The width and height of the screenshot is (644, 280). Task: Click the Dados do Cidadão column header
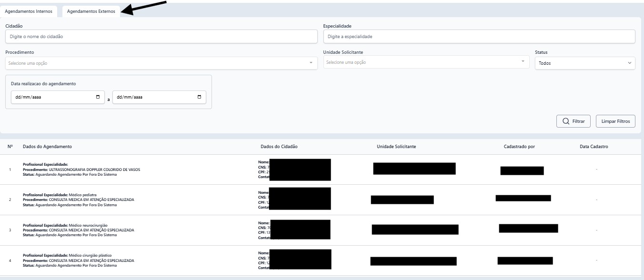pos(279,147)
